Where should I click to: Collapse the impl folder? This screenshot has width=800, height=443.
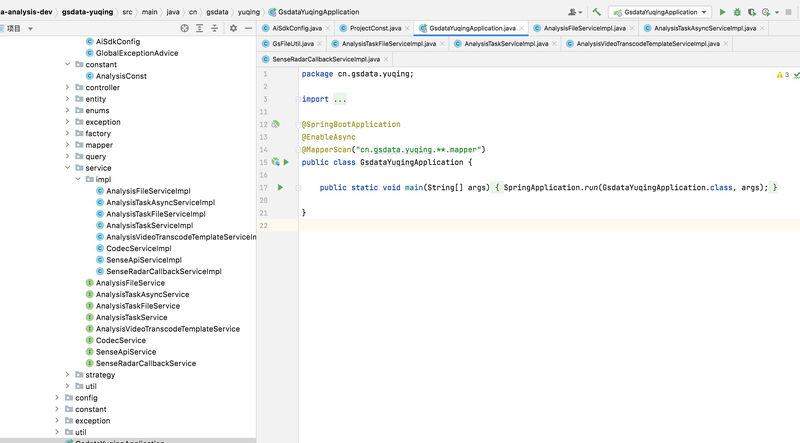tap(78, 179)
